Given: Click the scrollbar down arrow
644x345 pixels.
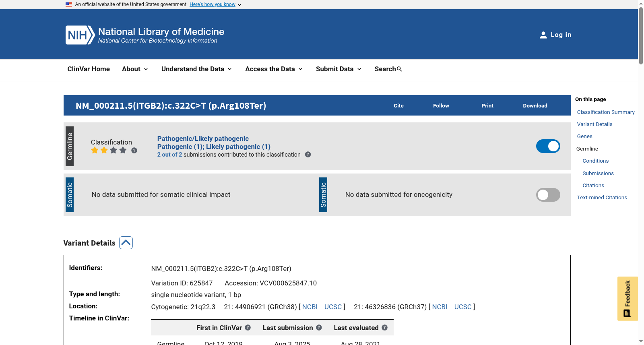Looking at the screenshot, I should point(641,341).
